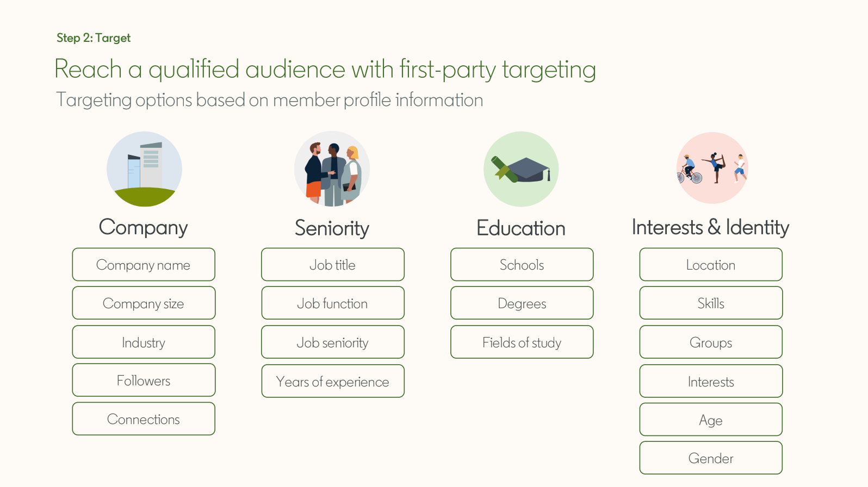Click the Fields of study box
The width and height of the screenshot is (868, 487).
pyautogui.click(x=522, y=342)
